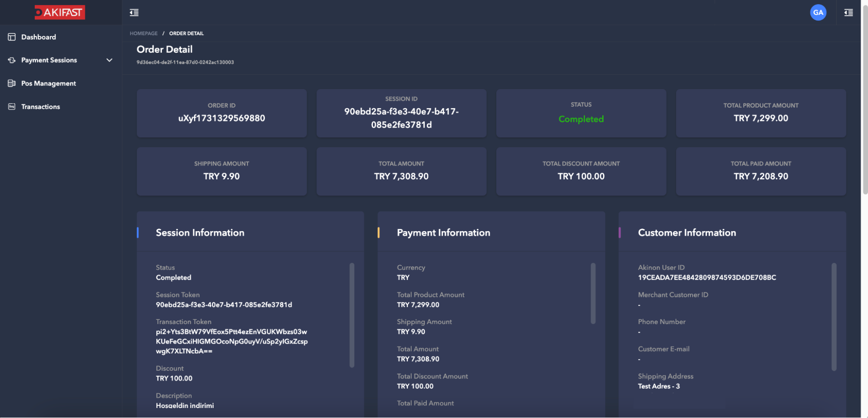Click the Pos Management sidebar icon
The height and width of the screenshot is (418, 868).
12,83
